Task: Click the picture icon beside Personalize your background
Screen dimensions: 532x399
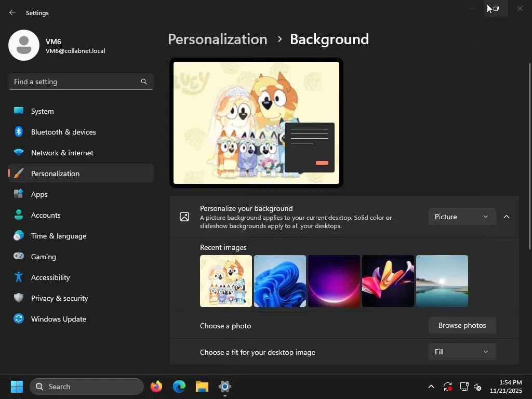Action: coord(184,217)
